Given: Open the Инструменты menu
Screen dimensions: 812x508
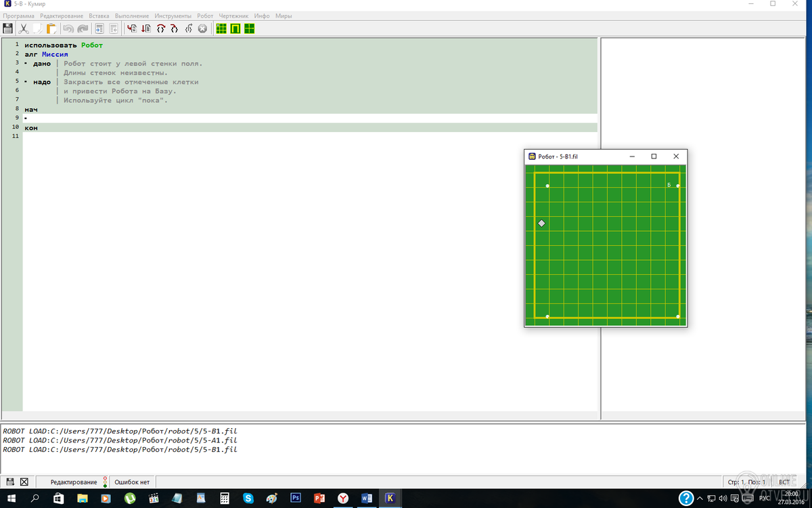Looking at the screenshot, I should [173, 16].
